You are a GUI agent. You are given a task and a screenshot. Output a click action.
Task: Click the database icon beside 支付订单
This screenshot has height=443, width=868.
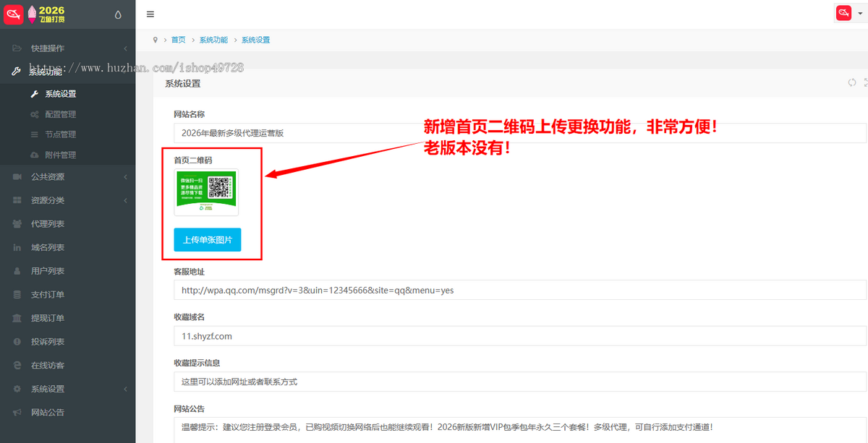[x=17, y=295]
